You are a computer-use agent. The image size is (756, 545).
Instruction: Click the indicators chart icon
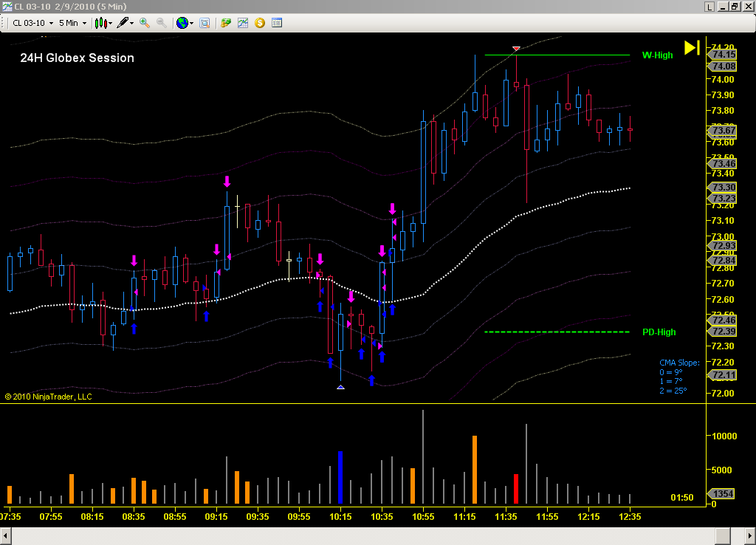tap(242, 23)
